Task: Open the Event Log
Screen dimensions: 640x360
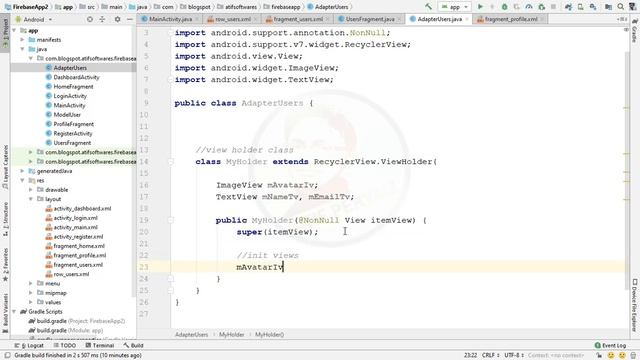Action: click(611, 345)
